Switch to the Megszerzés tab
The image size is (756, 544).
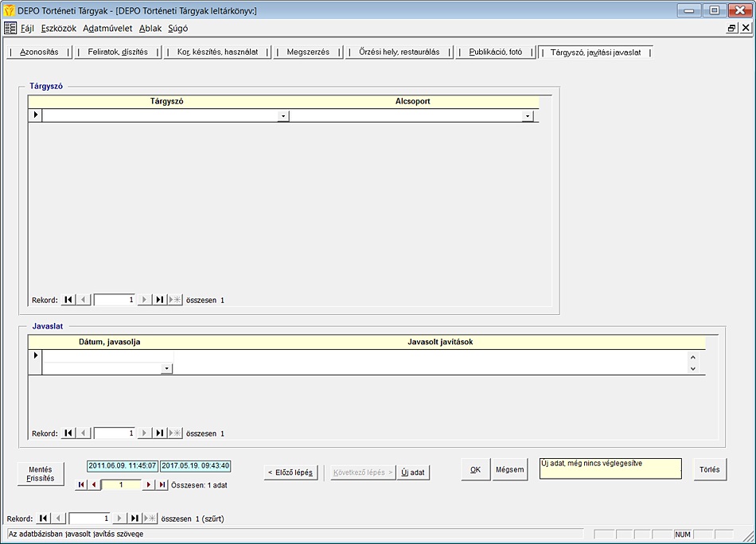tap(308, 52)
